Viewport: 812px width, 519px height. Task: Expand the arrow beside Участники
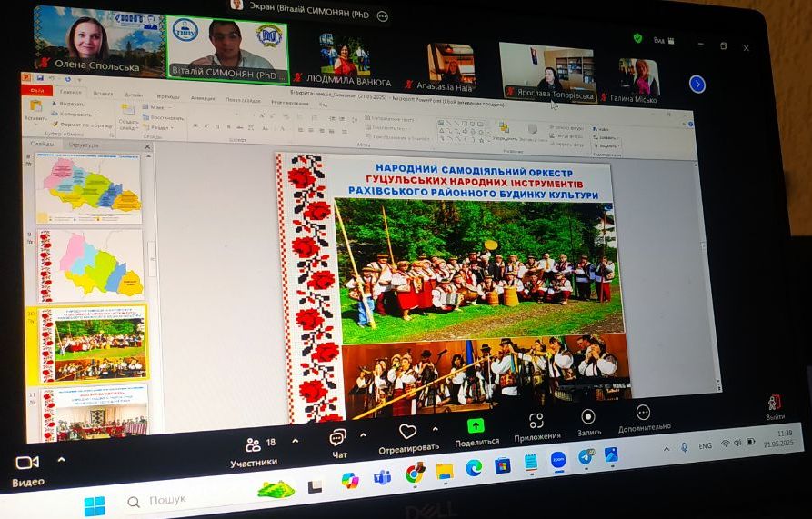(296, 441)
